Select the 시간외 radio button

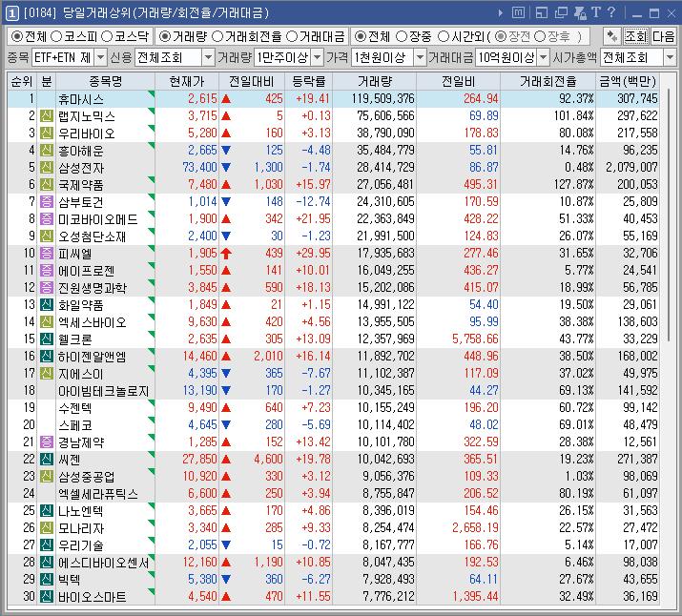coord(444,36)
